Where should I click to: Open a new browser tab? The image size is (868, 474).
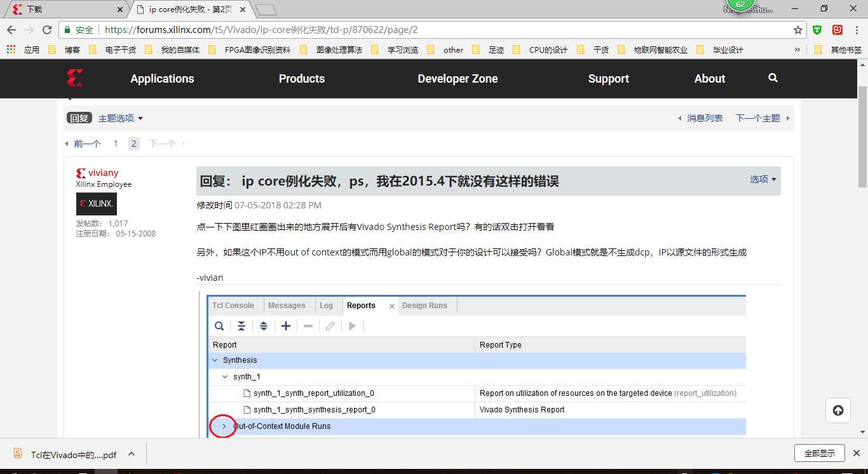click(266, 10)
